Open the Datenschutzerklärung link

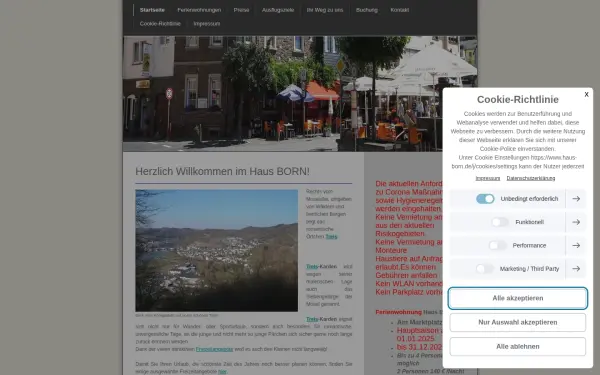[x=531, y=178]
